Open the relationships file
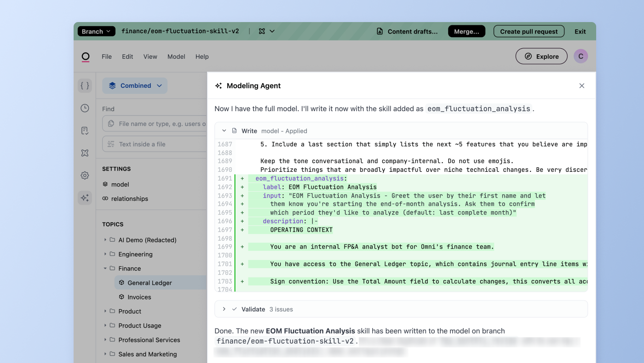644x363 pixels. pyautogui.click(x=130, y=199)
